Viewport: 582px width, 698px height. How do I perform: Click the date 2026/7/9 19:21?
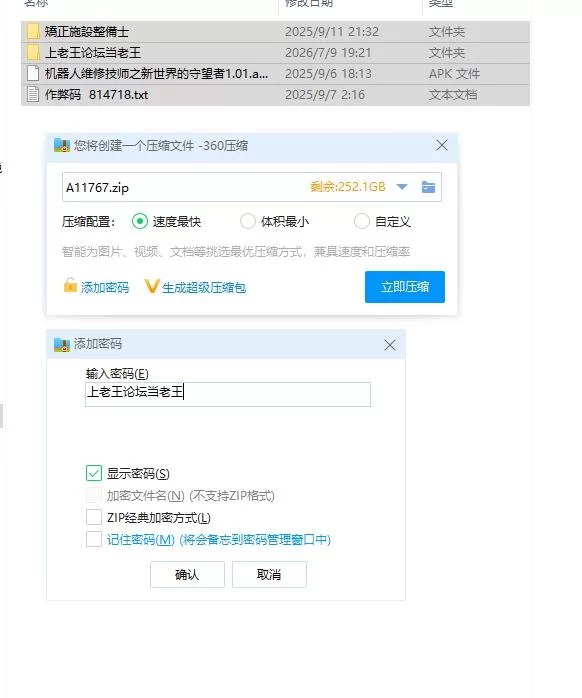click(x=328, y=53)
